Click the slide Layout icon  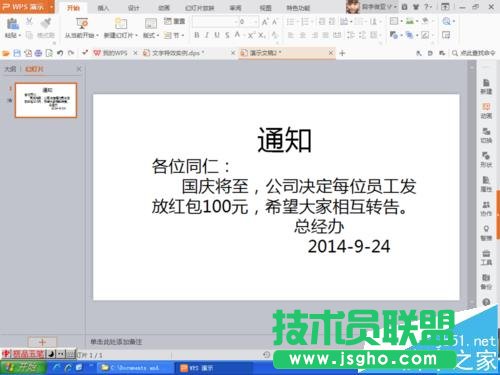[151, 24]
